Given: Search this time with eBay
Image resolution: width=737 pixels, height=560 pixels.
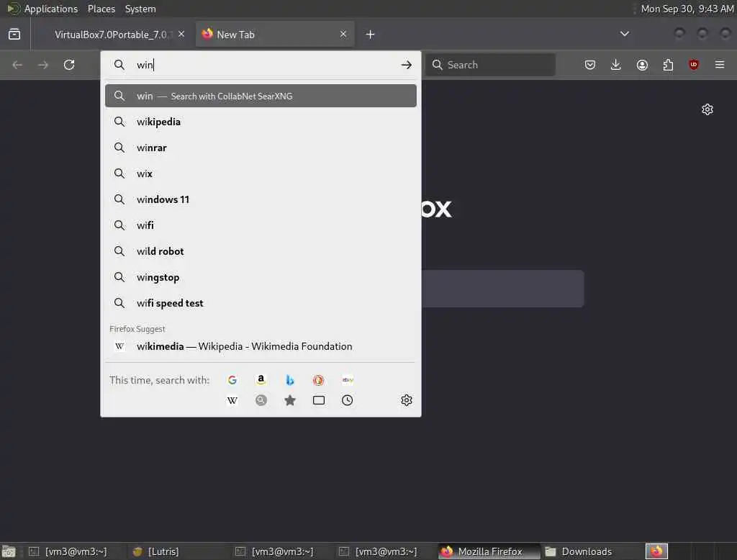Looking at the screenshot, I should 348,380.
